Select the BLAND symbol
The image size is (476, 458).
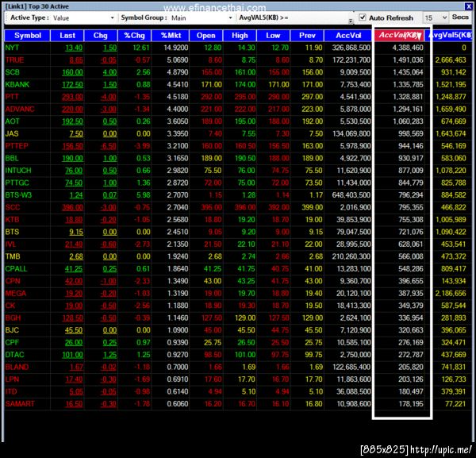click(x=17, y=367)
